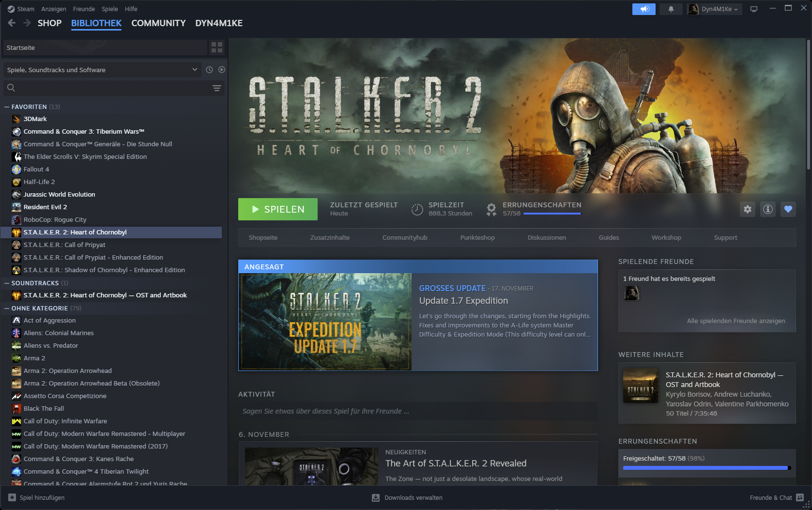Show game info icon

pos(768,209)
